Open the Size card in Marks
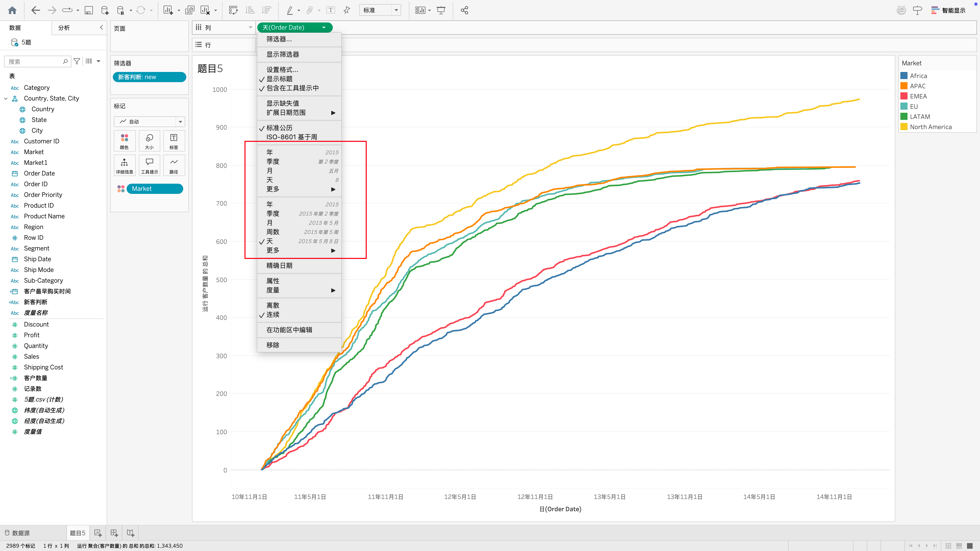This screenshot has height=551, width=980. [x=149, y=141]
